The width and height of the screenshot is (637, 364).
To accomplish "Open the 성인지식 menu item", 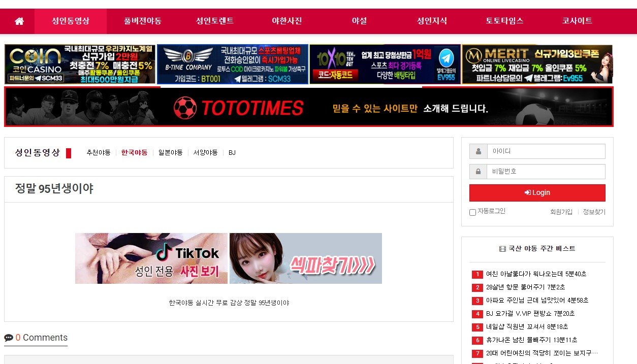I will [432, 21].
